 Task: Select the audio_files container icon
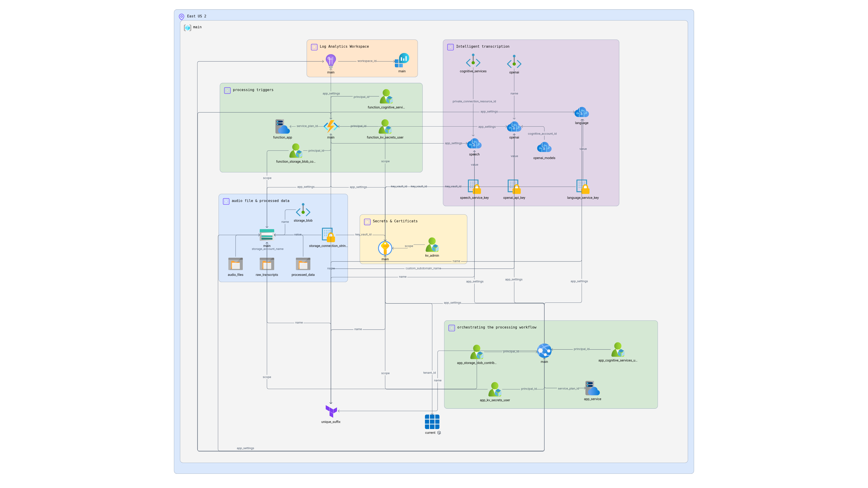[235, 264]
